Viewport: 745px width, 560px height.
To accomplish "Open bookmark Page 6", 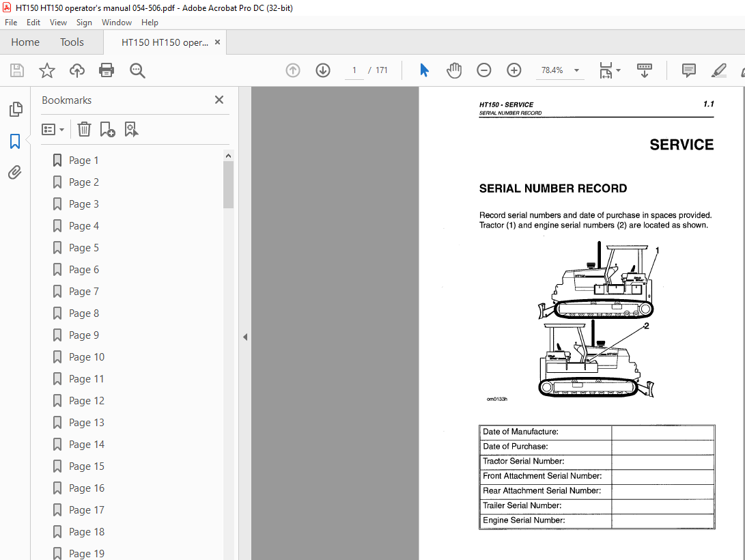I will 83,270.
